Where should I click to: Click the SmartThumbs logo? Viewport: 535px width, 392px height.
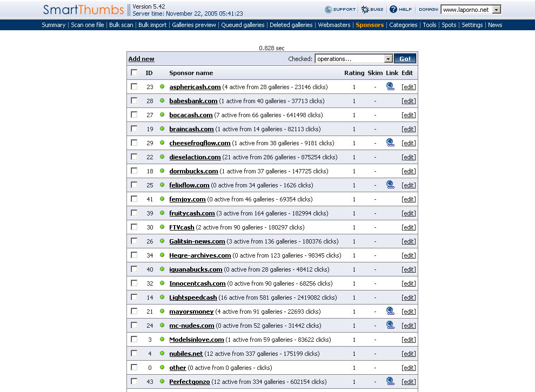[x=84, y=10]
